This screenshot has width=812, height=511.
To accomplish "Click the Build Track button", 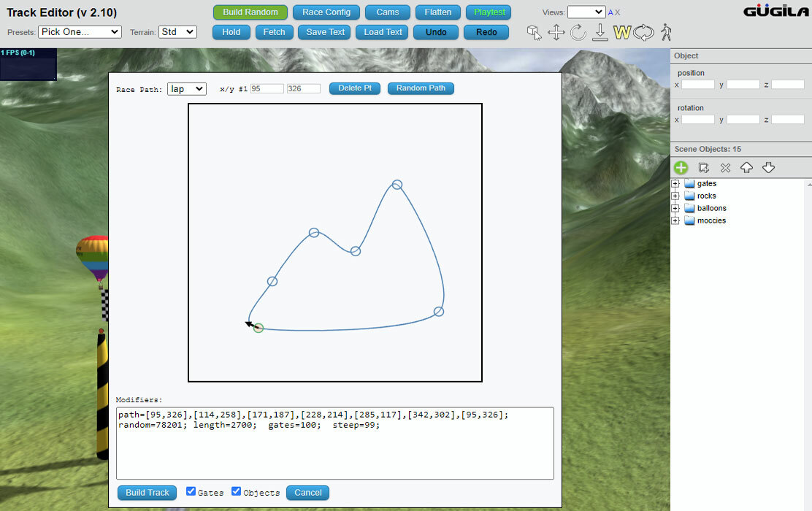I will 147,492.
